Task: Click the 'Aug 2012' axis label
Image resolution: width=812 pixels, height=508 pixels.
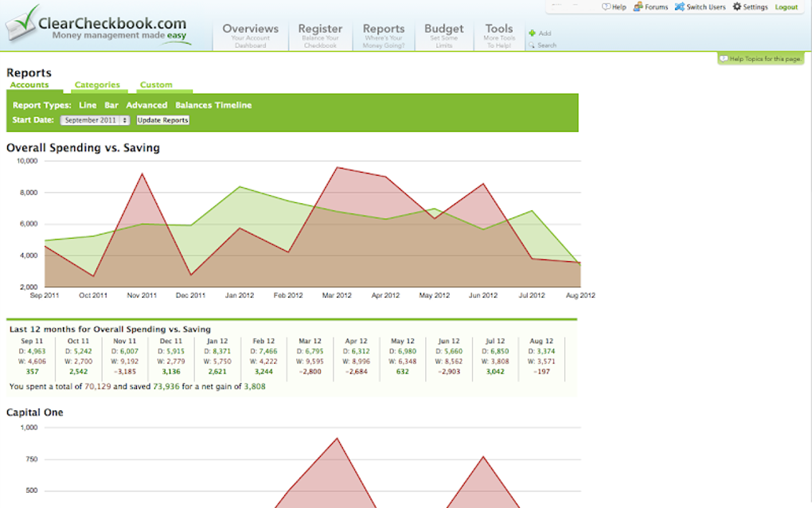Action: click(x=580, y=295)
